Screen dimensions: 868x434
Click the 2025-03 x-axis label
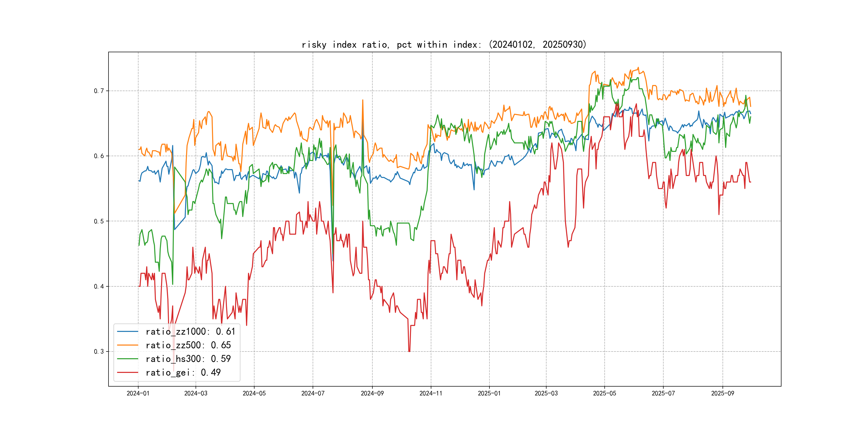546,394
